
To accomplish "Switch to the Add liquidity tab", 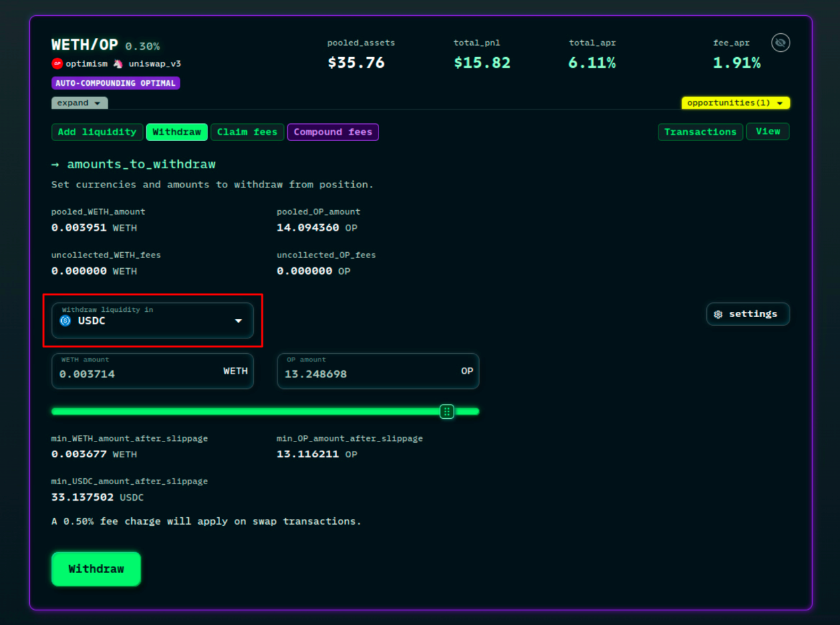I will point(97,132).
